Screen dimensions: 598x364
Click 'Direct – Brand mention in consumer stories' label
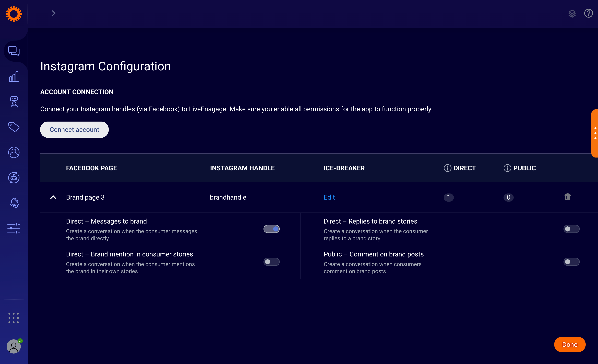(x=129, y=254)
